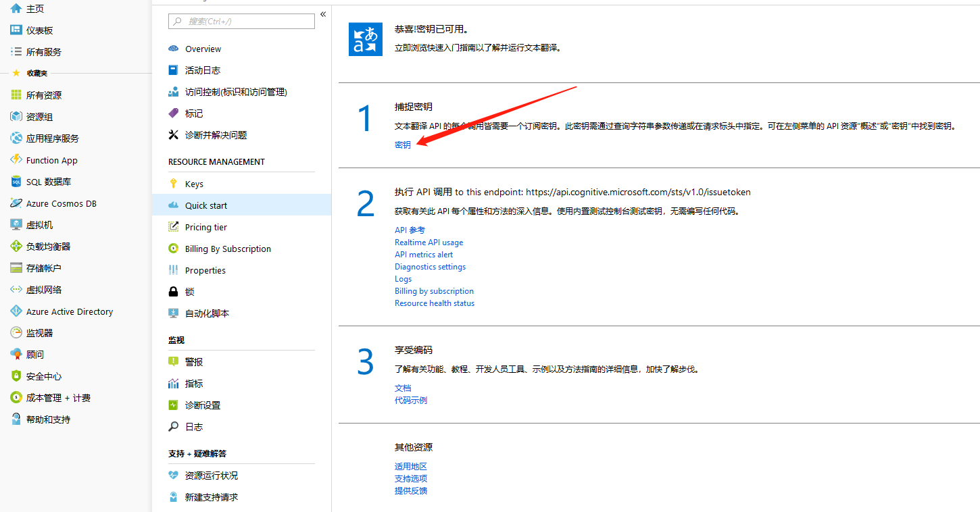980x512 pixels.
Task: Open the Pricing tier menu item
Action: pos(241,227)
